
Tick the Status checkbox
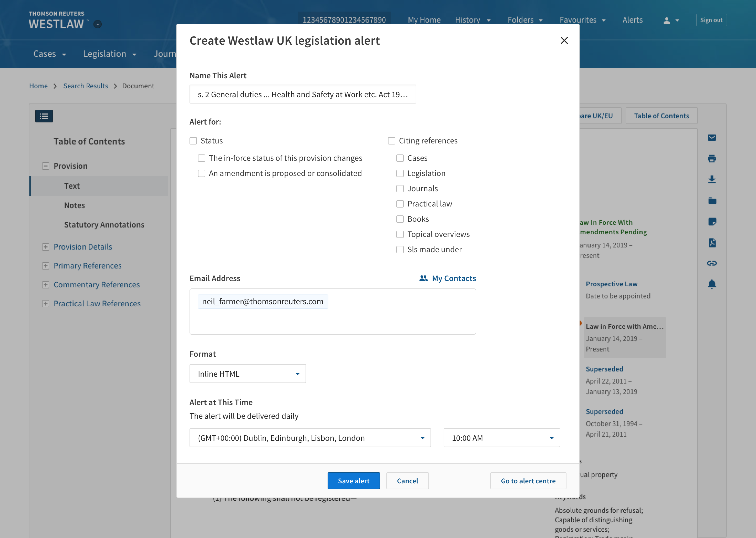point(193,141)
